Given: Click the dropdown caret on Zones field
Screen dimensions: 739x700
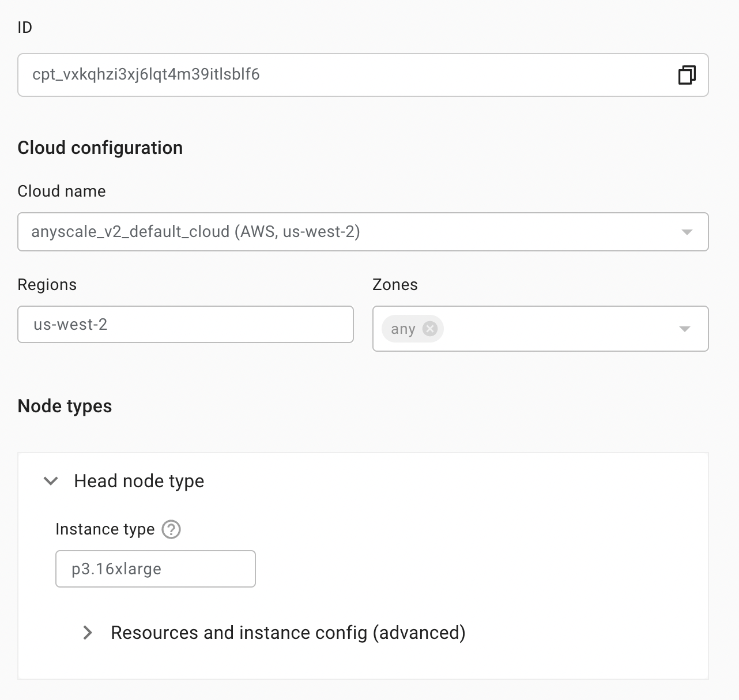Looking at the screenshot, I should click(684, 329).
